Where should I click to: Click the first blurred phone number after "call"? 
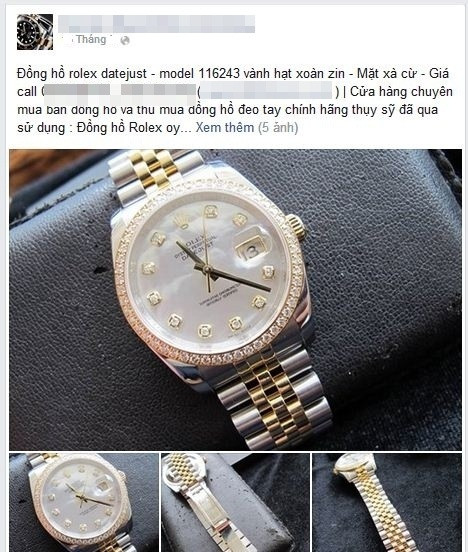pos(77,90)
